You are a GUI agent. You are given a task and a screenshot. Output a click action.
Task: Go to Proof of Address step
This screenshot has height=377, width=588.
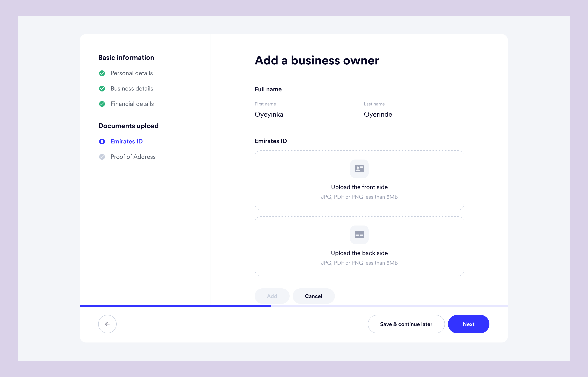133,157
